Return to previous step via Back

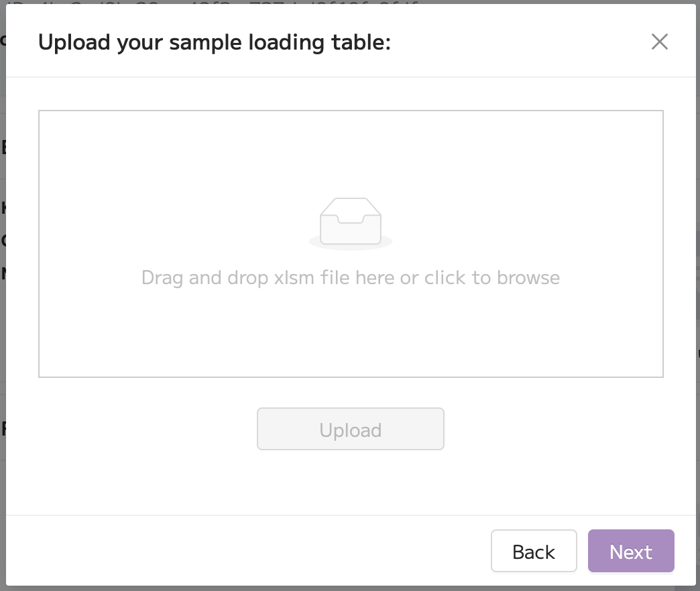click(534, 551)
